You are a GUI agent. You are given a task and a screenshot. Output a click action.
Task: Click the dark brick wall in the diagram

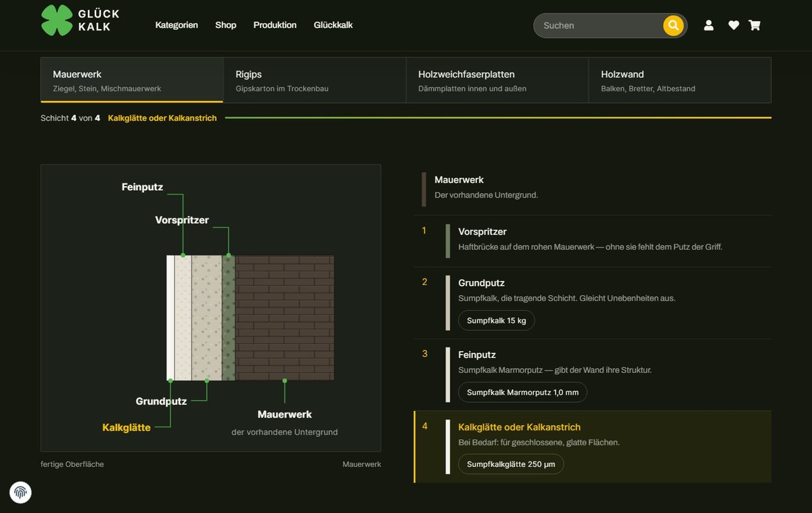click(284, 318)
